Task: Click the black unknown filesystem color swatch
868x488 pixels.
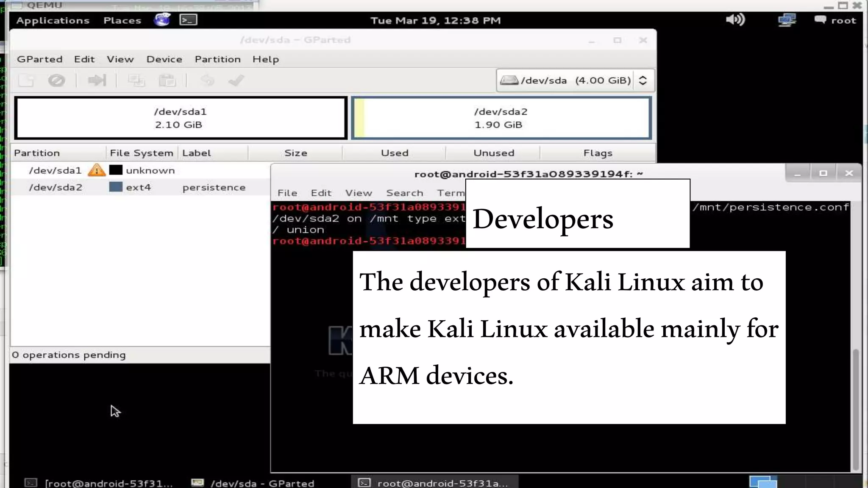Action: pos(116,170)
